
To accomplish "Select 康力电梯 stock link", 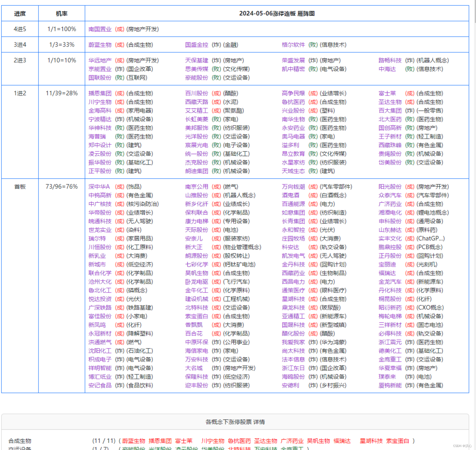I will [196, 221].
